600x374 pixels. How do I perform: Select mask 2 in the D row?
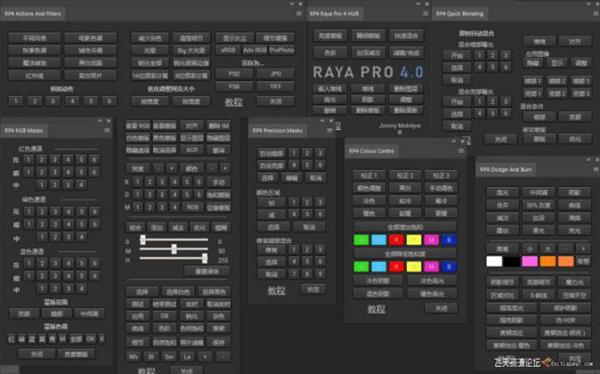(150, 195)
